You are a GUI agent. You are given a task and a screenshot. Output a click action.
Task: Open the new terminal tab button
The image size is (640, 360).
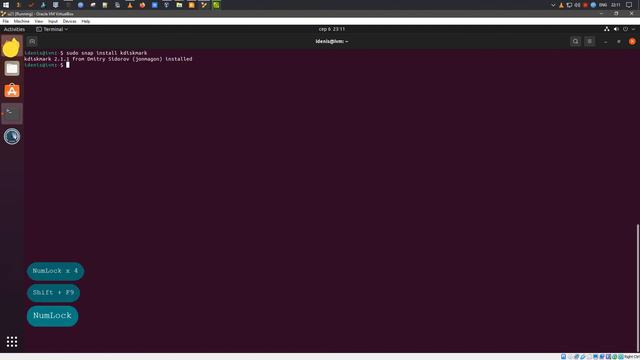pyautogui.click(x=32, y=41)
